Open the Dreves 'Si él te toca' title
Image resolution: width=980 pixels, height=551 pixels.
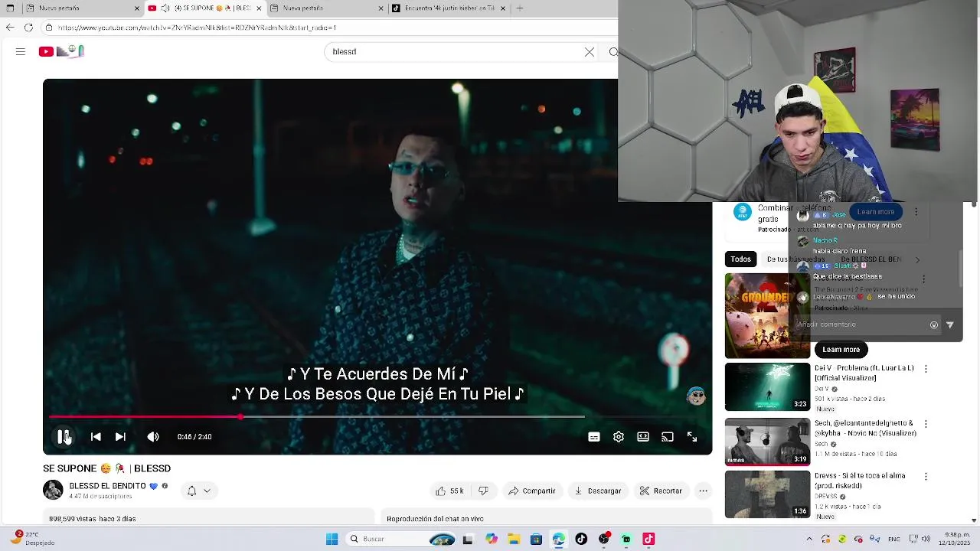coord(860,481)
